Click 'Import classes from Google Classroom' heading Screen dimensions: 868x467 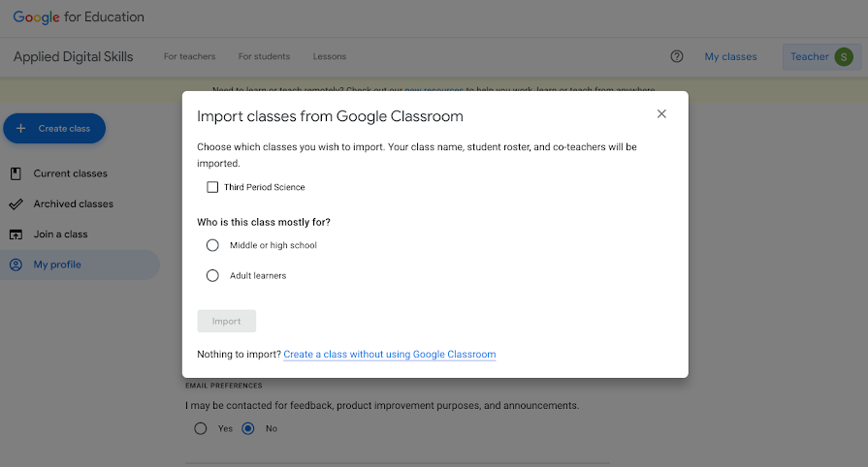(x=330, y=116)
